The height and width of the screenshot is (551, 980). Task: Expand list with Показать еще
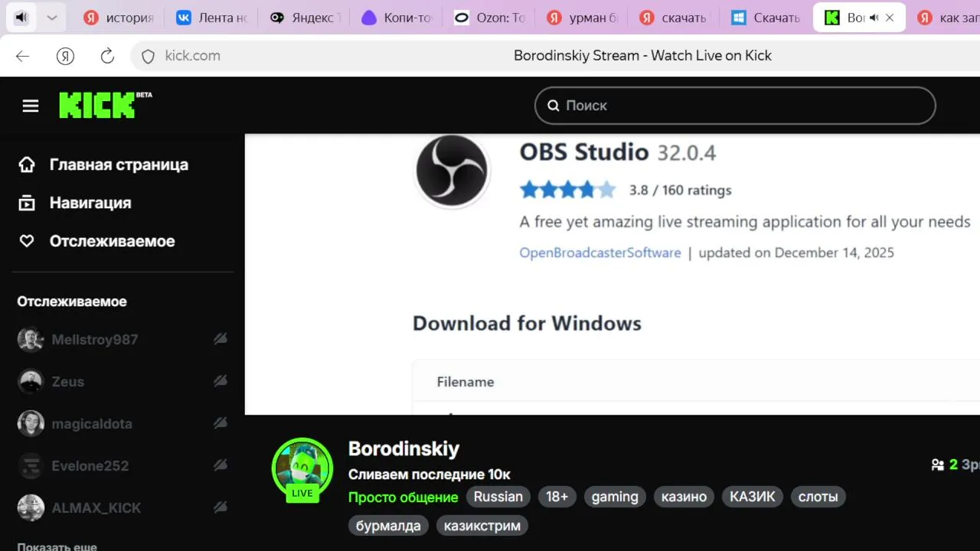(x=57, y=546)
